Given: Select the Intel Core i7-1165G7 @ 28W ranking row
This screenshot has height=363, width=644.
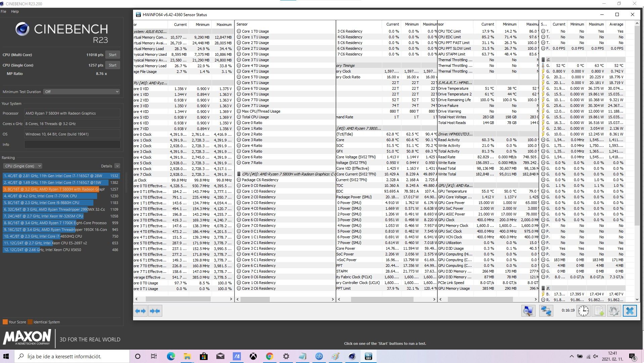Looking at the screenshot, I should point(61,176).
